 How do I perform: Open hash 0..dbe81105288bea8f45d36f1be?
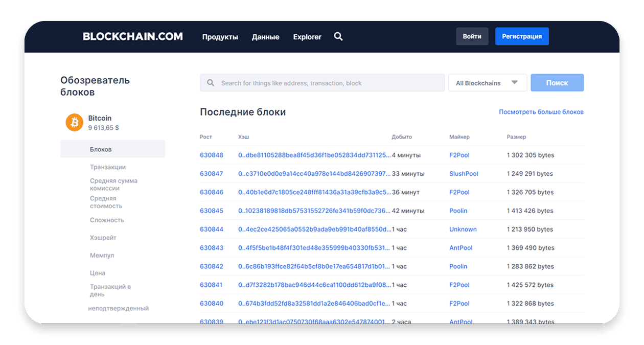314,155
